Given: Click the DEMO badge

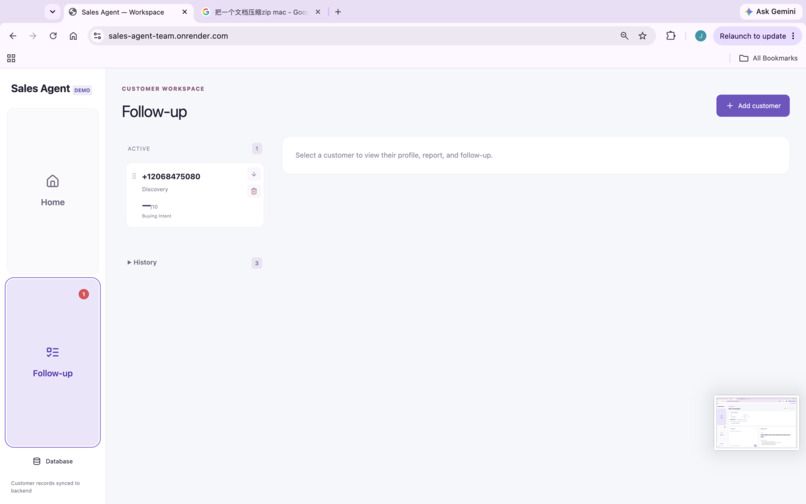Looking at the screenshot, I should click(82, 90).
